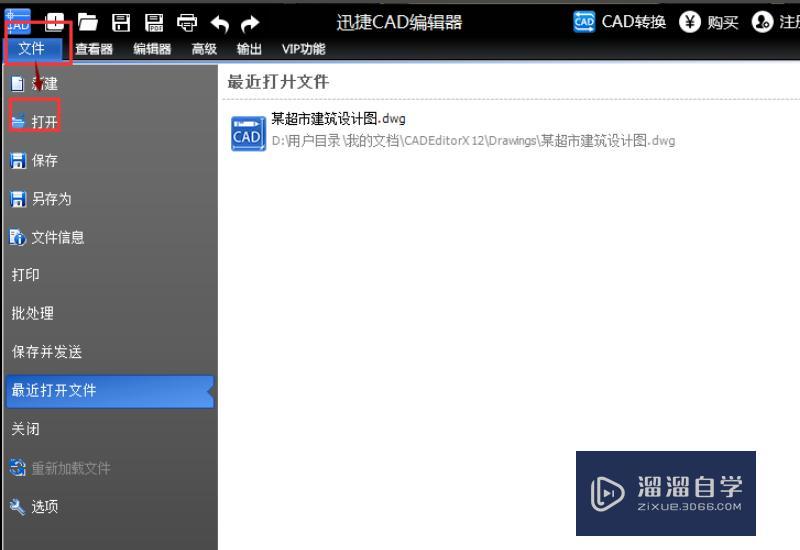Select 打印 in the file menu
The image size is (800, 550).
coord(26,275)
